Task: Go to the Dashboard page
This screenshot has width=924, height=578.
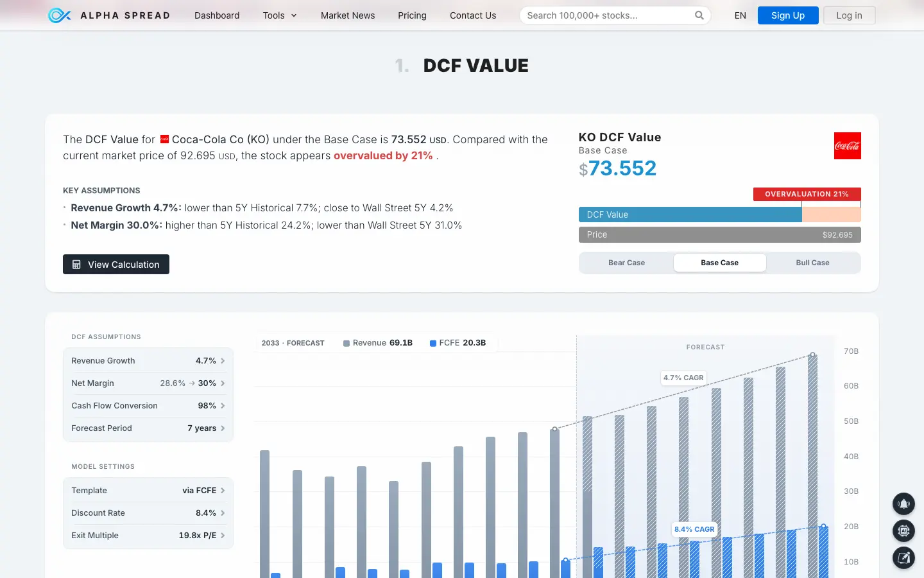Action: click(x=217, y=15)
